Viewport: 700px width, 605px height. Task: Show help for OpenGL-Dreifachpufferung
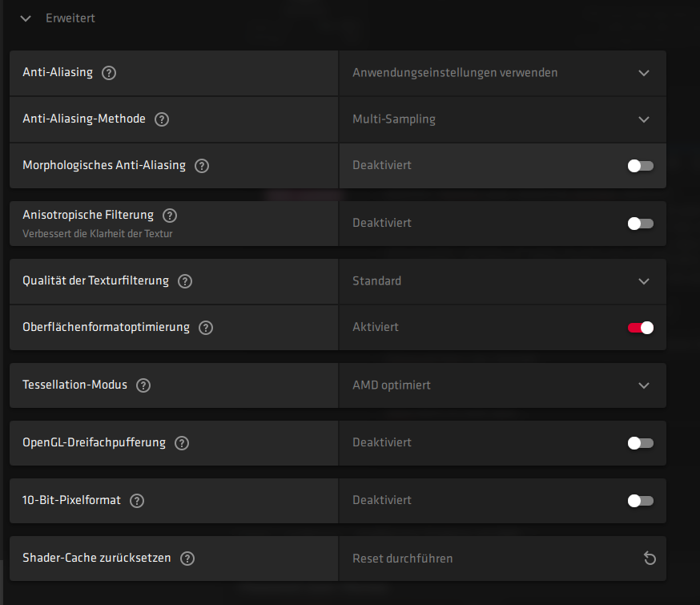[182, 443]
